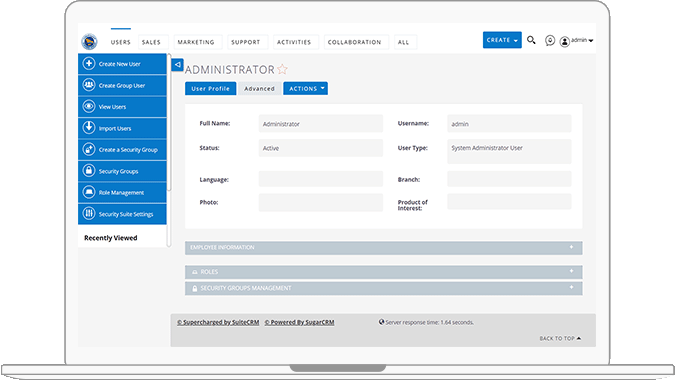The height and width of the screenshot is (380, 675).
Task: Click the Create New User plus icon
Action: [x=89, y=64]
